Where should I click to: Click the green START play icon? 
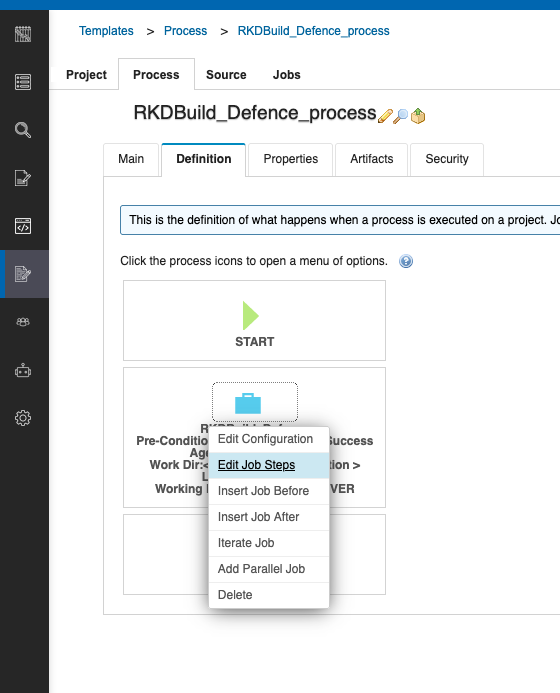[251, 316]
